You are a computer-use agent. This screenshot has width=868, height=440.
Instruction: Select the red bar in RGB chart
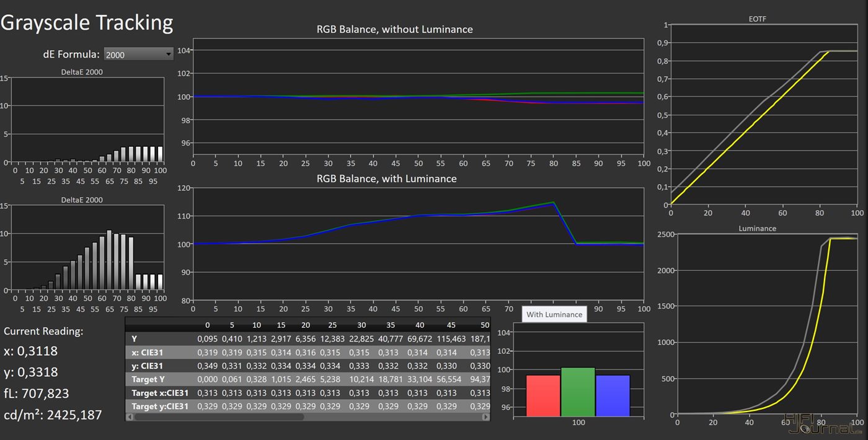543,395
